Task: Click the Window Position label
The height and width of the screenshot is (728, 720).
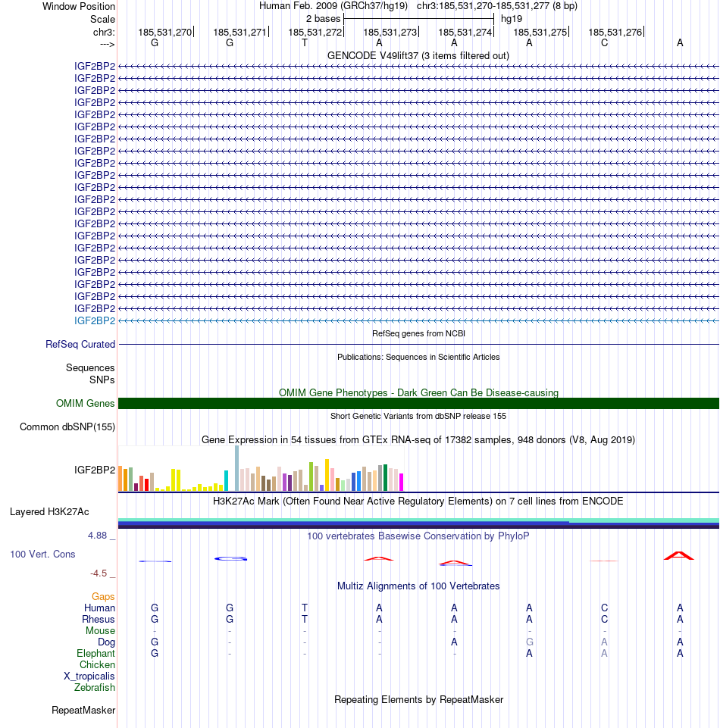Action: click(79, 7)
